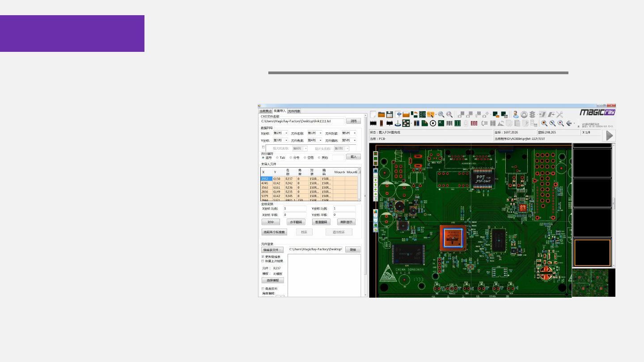
Task: Switch to the 元件列表 tab
Action: click(294, 111)
